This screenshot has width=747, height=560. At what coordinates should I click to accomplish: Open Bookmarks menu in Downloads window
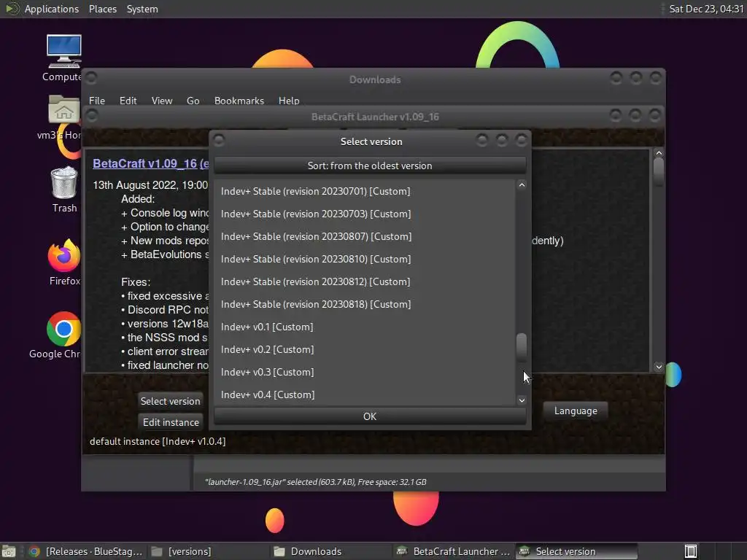[x=239, y=101]
